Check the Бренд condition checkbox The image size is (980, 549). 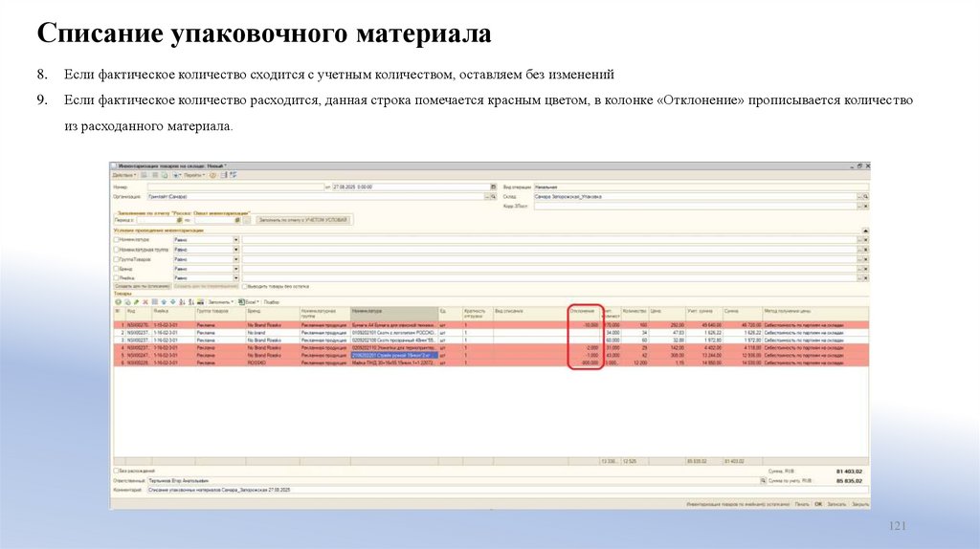116,269
